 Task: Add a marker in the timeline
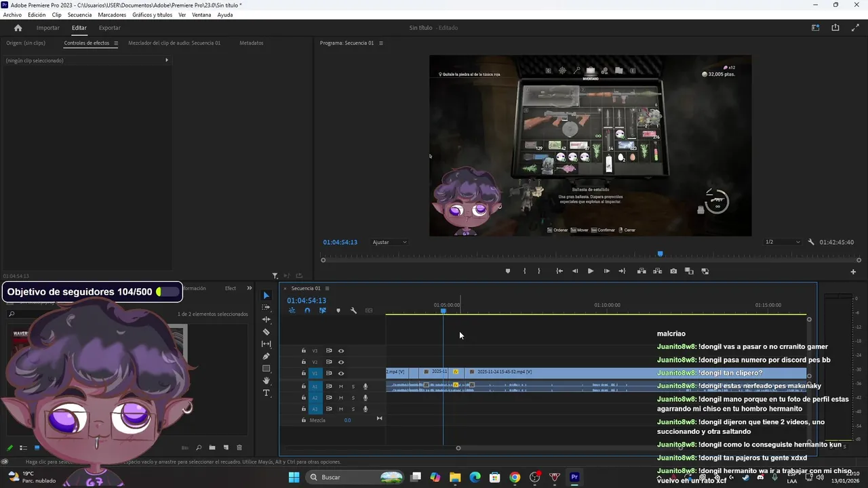click(x=338, y=310)
